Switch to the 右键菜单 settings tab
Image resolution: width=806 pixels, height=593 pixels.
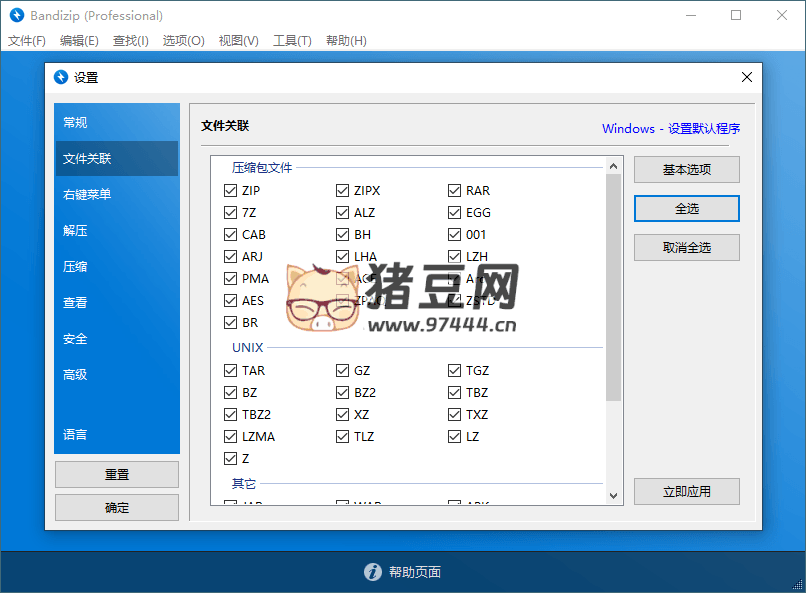click(87, 194)
